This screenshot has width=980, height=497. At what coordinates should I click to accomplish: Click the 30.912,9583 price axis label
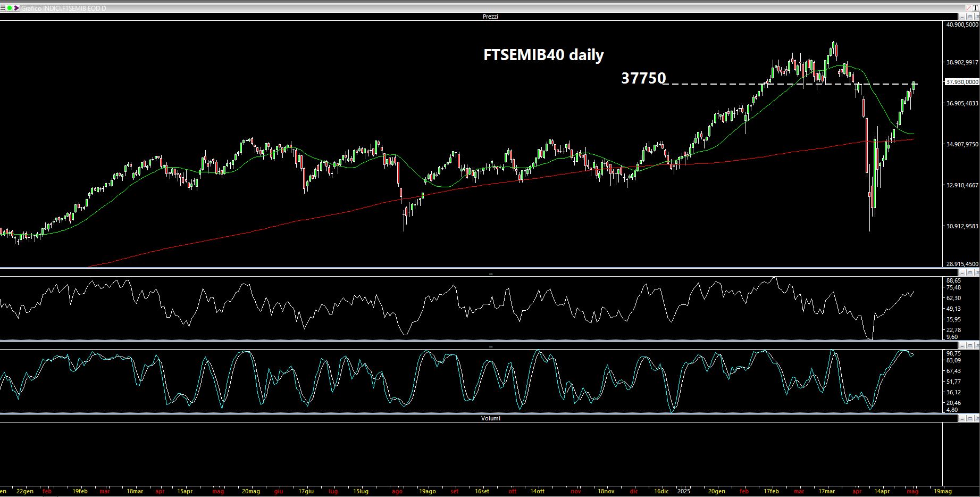pos(962,226)
